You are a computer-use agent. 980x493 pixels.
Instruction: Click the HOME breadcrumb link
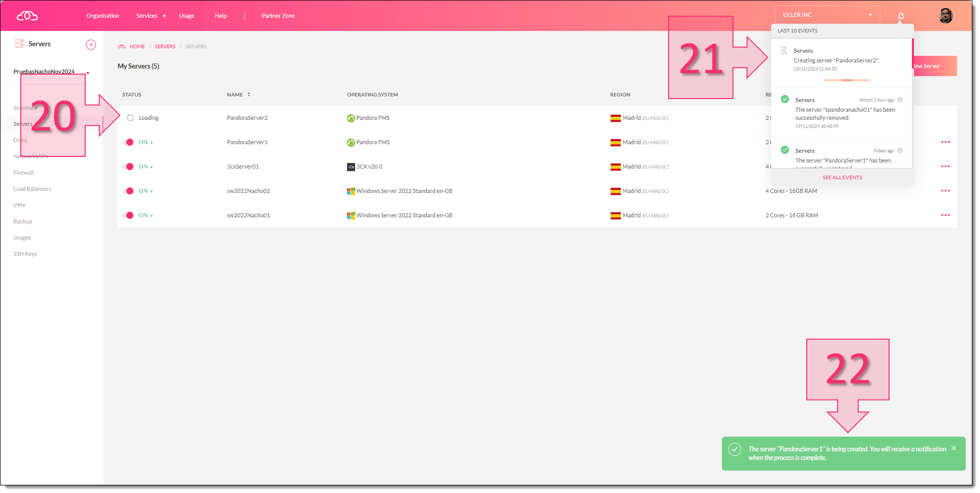coord(137,47)
